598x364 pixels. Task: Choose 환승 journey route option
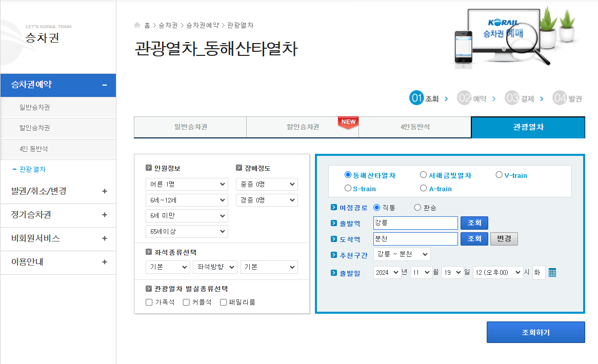tap(417, 208)
